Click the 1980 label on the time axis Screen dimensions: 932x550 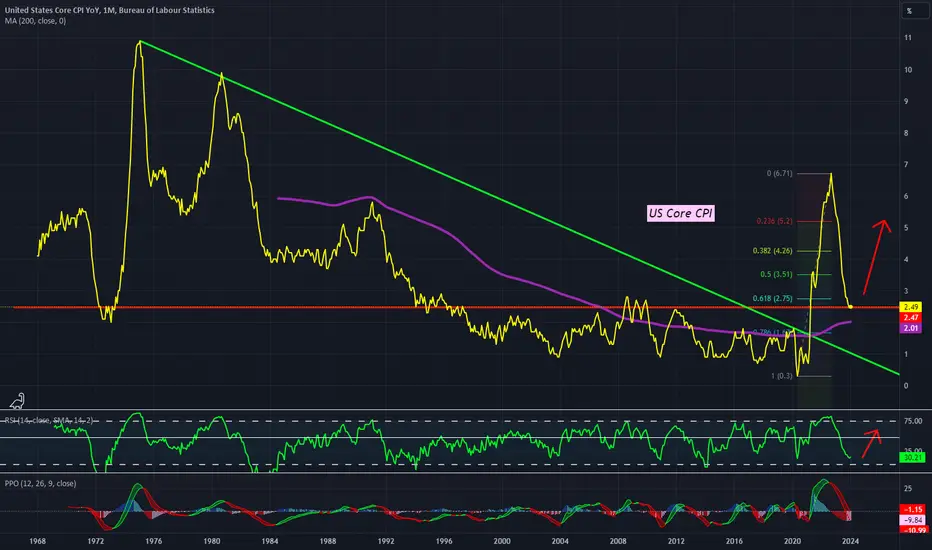(x=212, y=541)
